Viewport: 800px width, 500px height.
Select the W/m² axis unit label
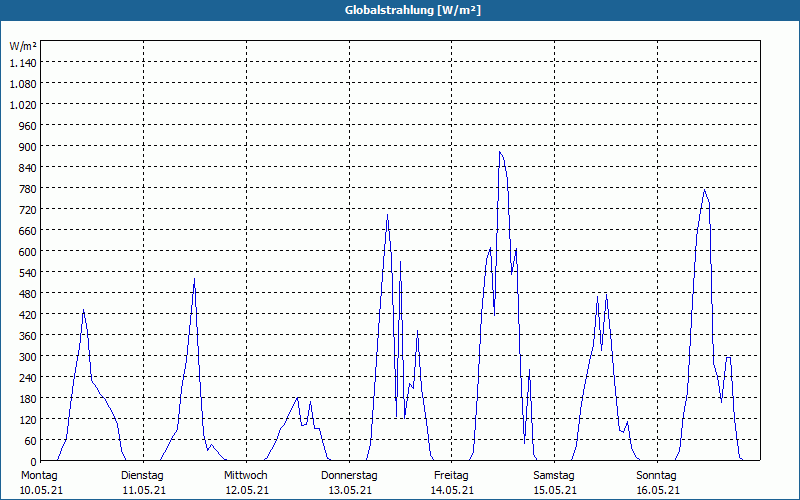coord(23,46)
